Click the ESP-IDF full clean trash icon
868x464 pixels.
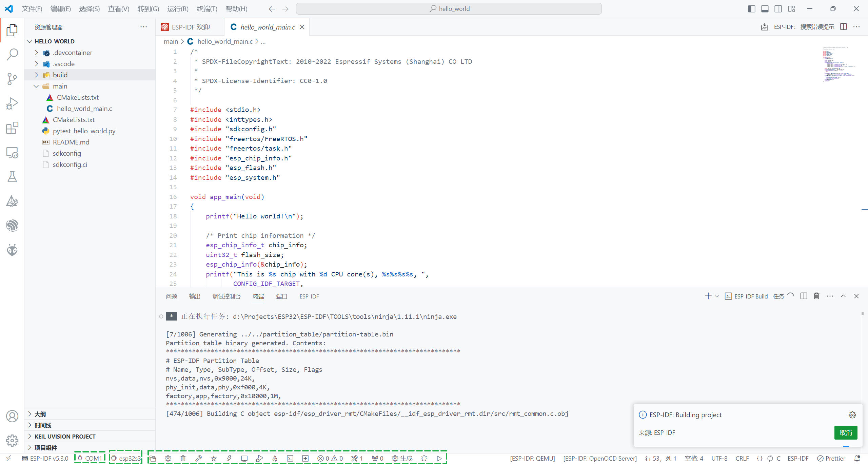pos(183,458)
